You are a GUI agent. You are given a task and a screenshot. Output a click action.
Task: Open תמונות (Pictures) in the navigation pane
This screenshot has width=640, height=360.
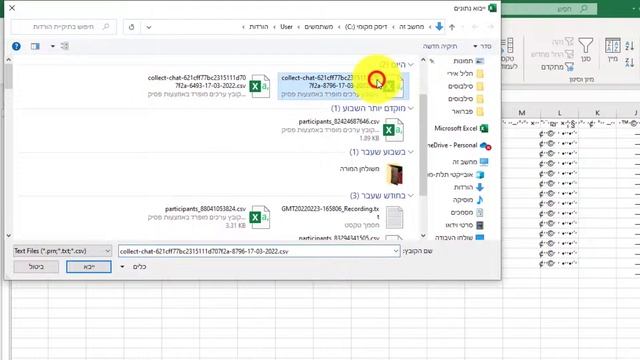(x=468, y=61)
